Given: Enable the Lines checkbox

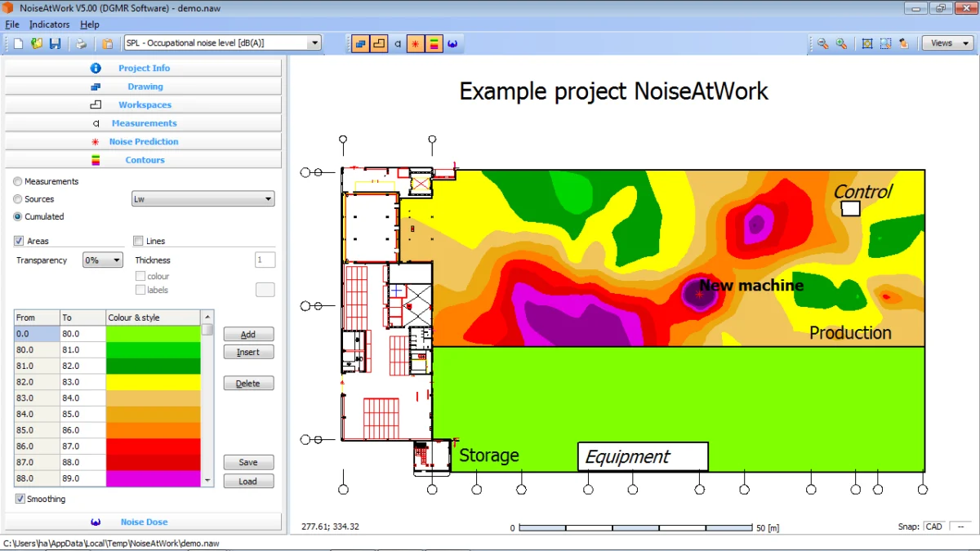Looking at the screenshot, I should pos(138,241).
